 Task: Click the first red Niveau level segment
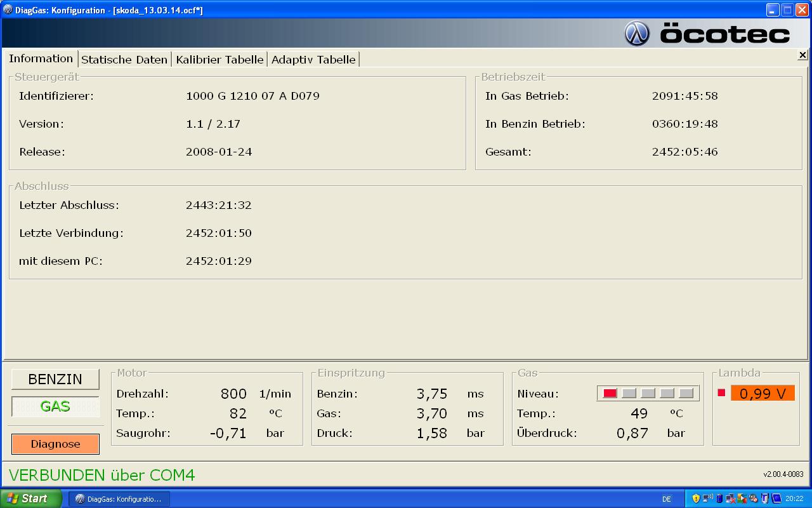(610, 394)
